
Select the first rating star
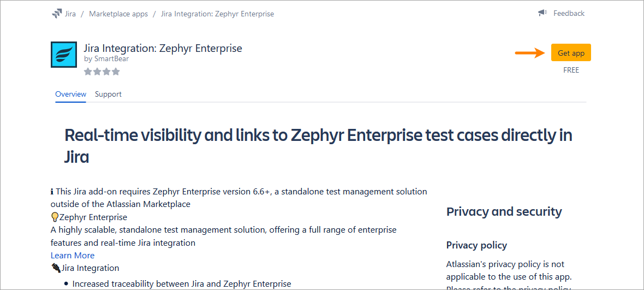coord(88,72)
